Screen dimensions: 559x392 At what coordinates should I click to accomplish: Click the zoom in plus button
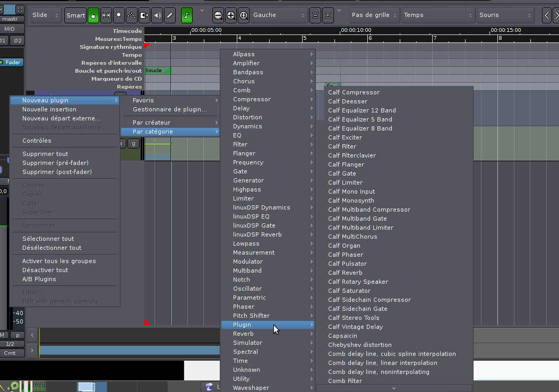click(x=231, y=15)
